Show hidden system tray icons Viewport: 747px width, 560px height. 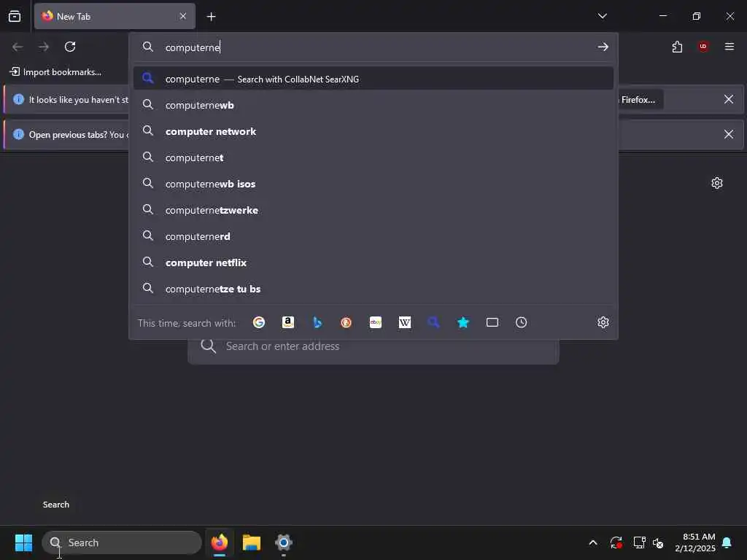point(593,542)
